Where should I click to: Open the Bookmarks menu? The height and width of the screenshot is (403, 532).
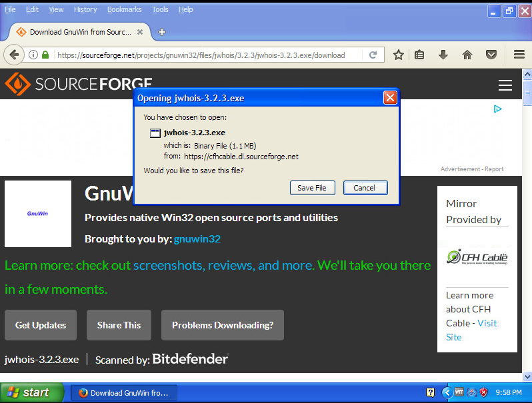[x=125, y=9]
